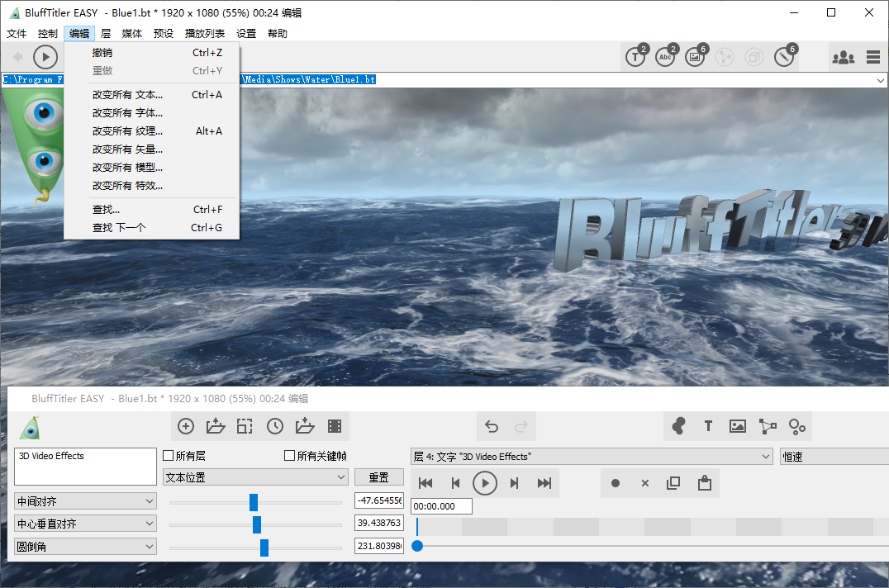Click the paste keyframe clipboard icon
889x588 pixels.
(705, 483)
